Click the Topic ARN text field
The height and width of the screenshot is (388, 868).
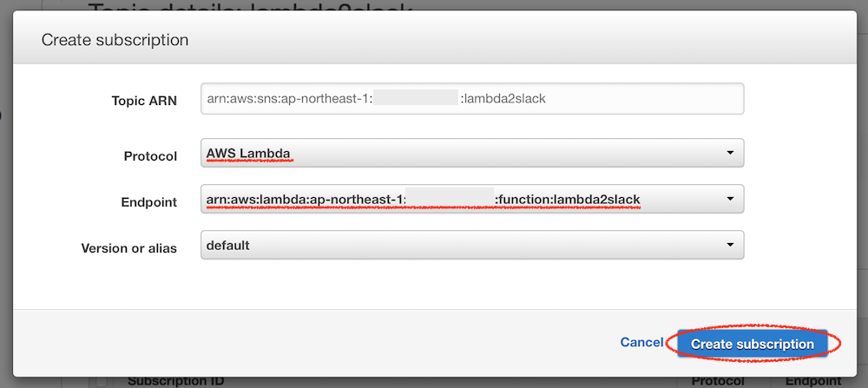coord(471,99)
